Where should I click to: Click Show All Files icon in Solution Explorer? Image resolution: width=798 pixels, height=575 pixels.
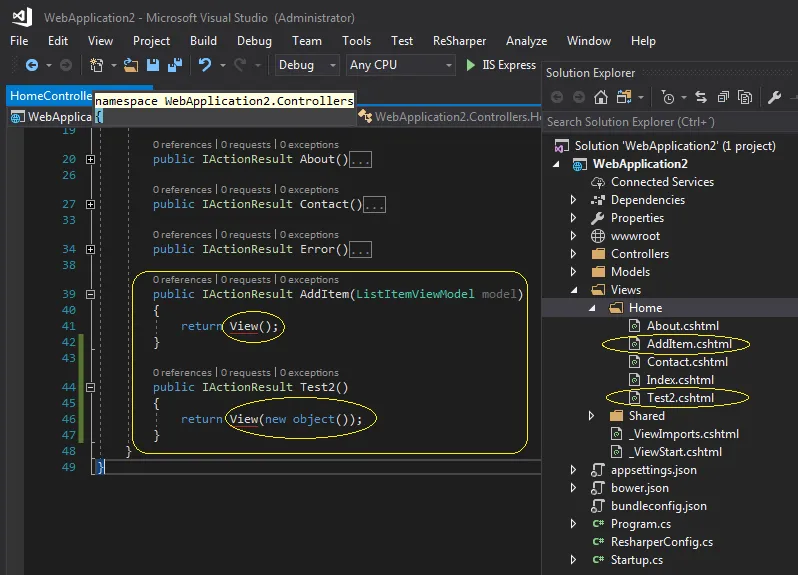(x=744, y=97)
